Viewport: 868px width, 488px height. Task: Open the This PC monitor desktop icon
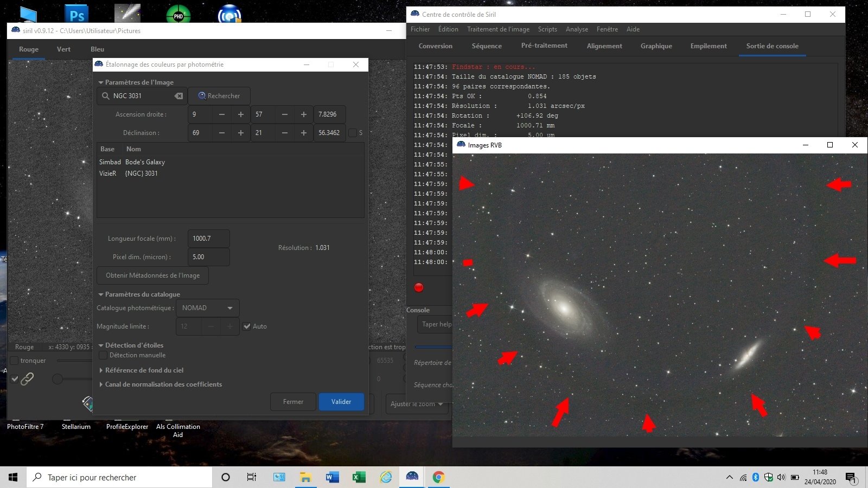pos(28,14)
